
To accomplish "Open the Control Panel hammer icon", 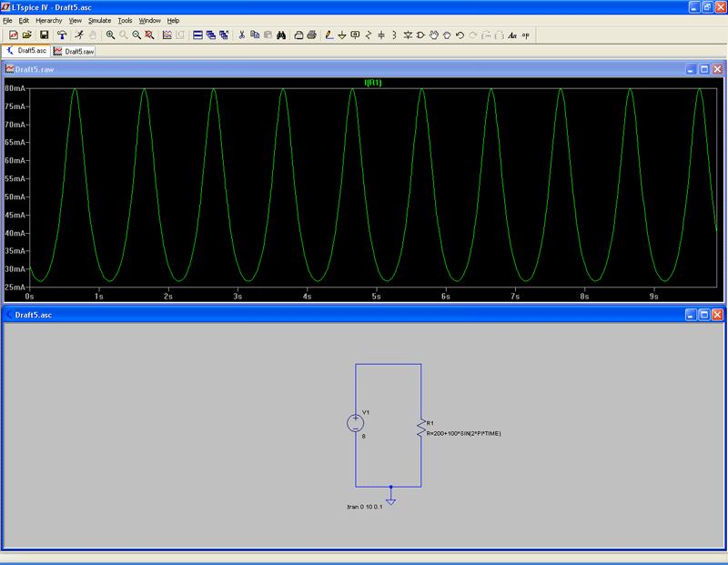I will pos(62,35).
